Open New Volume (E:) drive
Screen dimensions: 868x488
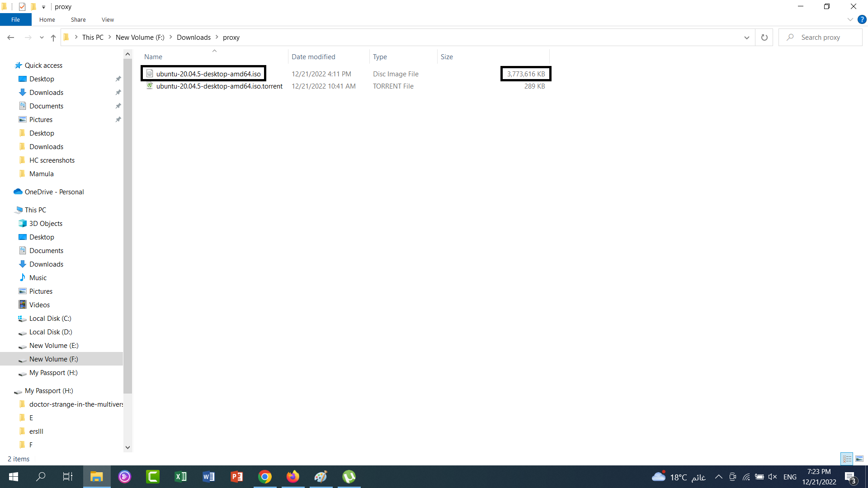coord(54,346)
